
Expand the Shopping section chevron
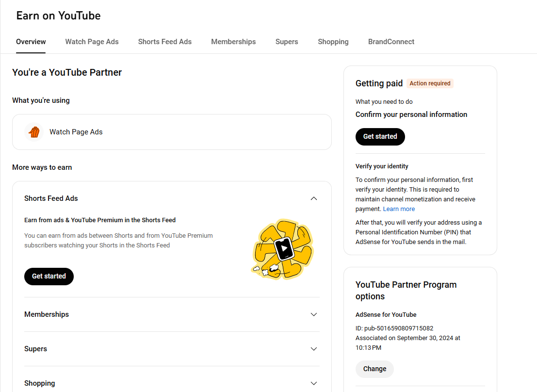314,383
